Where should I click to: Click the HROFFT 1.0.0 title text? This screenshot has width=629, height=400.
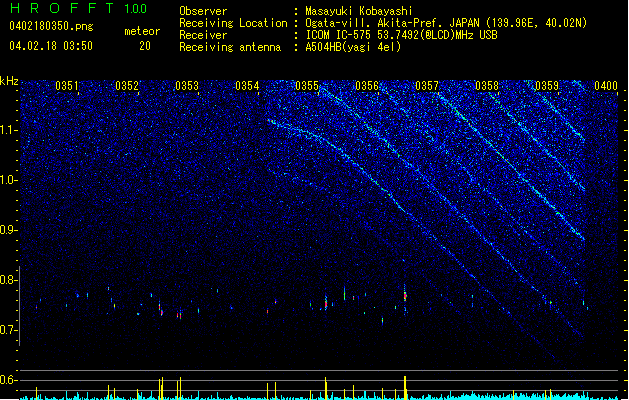[x=79, y=8]
